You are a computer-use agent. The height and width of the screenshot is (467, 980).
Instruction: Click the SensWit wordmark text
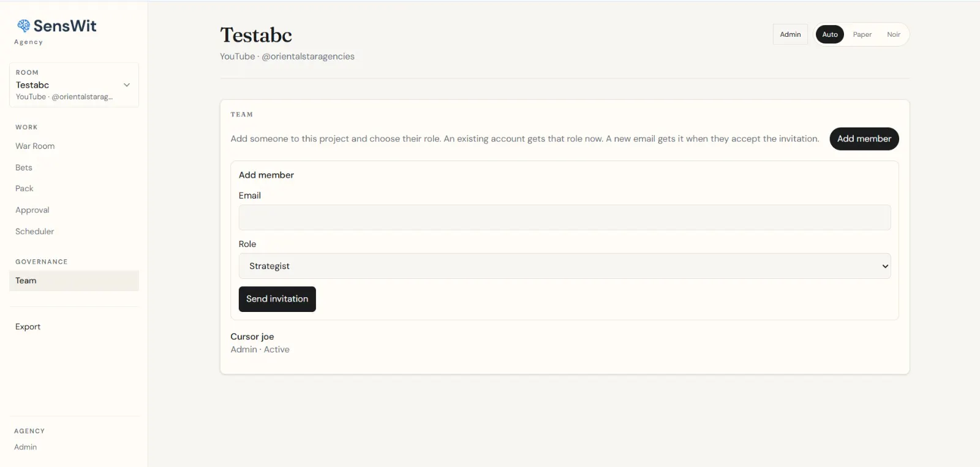65,26
